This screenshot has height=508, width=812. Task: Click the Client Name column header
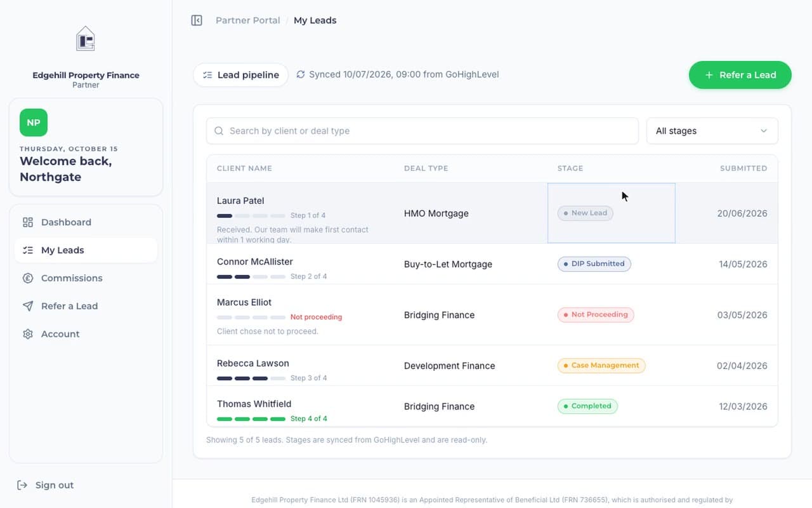(x=244, y=168)
